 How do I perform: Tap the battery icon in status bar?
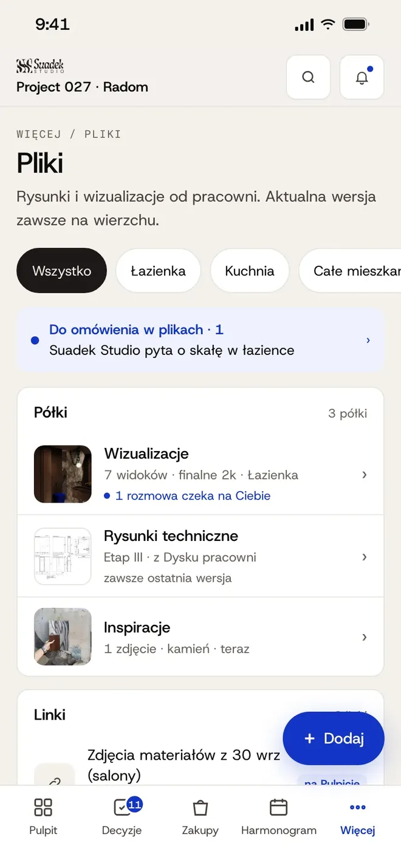tap(356, 25)
